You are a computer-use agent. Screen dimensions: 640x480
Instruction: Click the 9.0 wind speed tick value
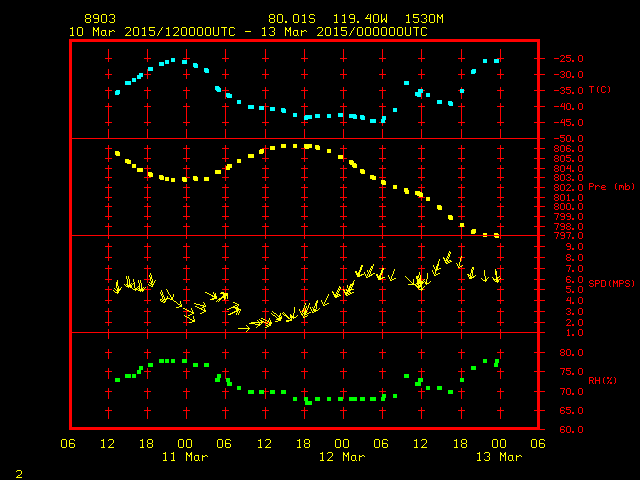tap(574, 247)
